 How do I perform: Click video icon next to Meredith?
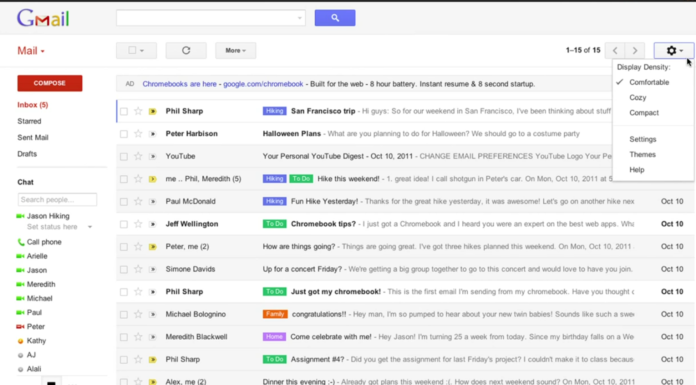20,284
